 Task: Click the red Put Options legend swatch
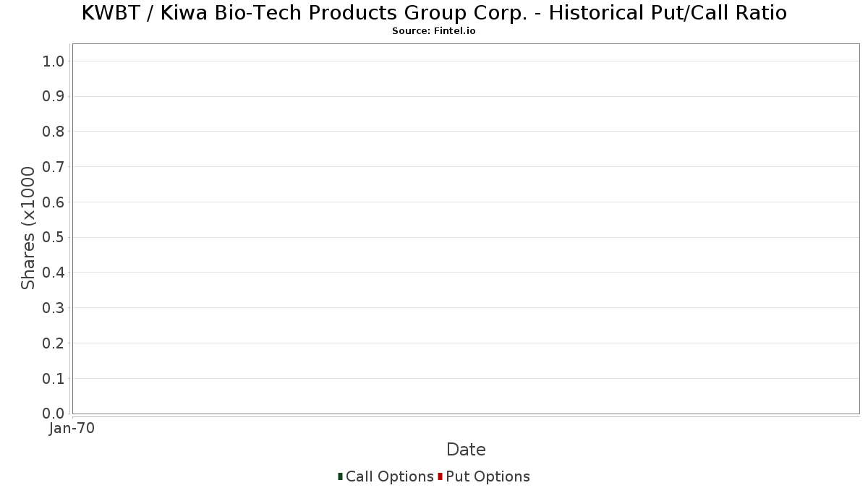click(x=440, y=476)
